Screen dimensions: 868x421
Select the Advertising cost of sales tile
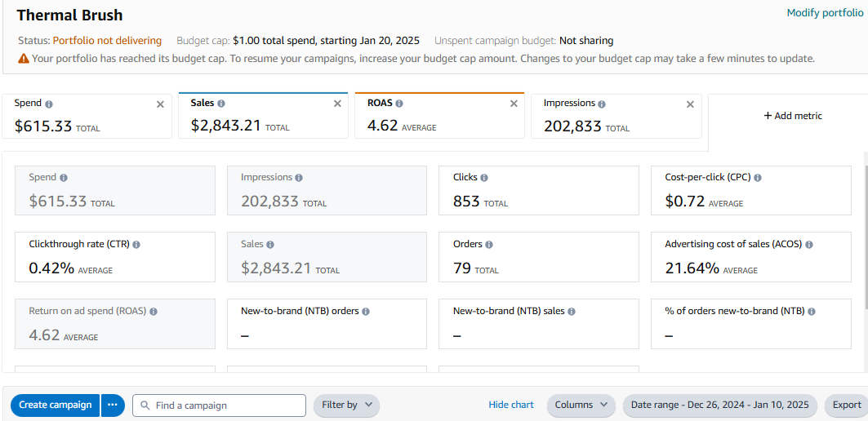click(751, 257)
